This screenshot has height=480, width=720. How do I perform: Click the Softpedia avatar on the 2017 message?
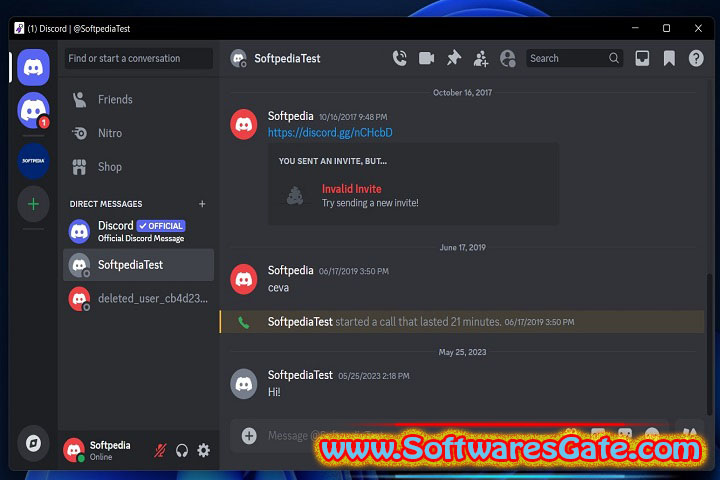point(243,124)
